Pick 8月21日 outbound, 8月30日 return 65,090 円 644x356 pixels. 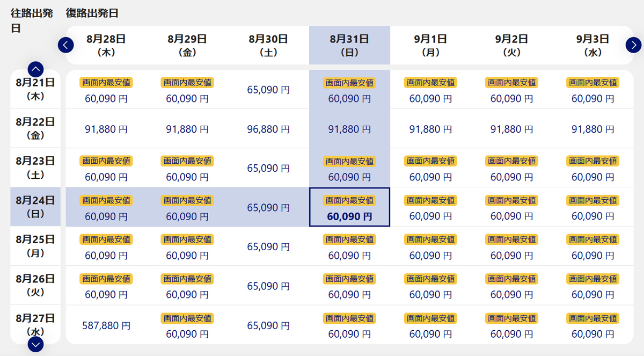pos(268,90)
